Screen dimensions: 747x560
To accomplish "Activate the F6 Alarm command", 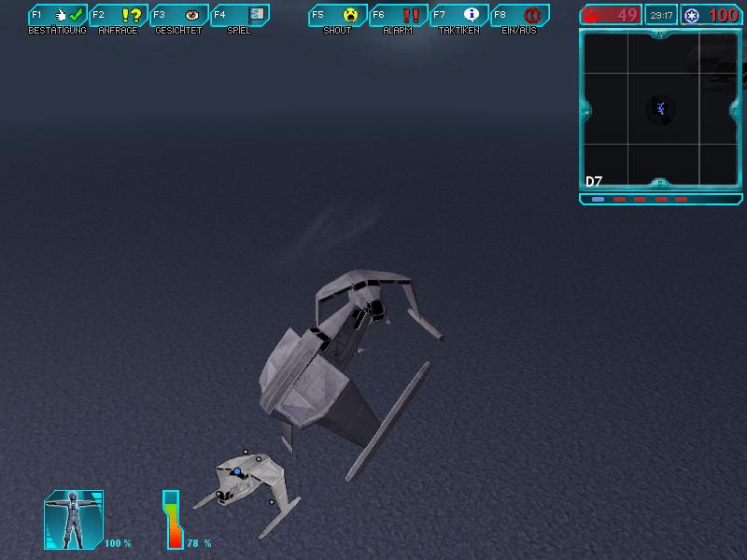I will coord(399,20).
